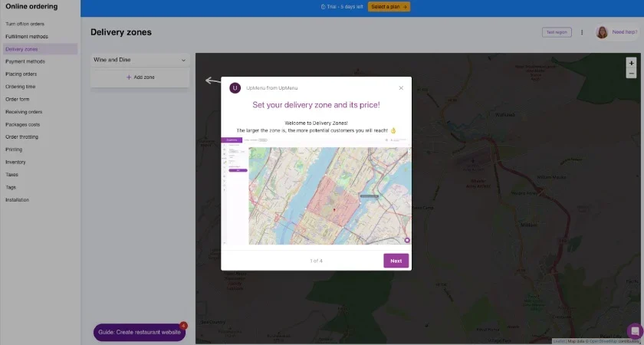Viewport: 644px width, 345px height.
Task: Expand the Wine and Dine dropdown
Action: 140,60
